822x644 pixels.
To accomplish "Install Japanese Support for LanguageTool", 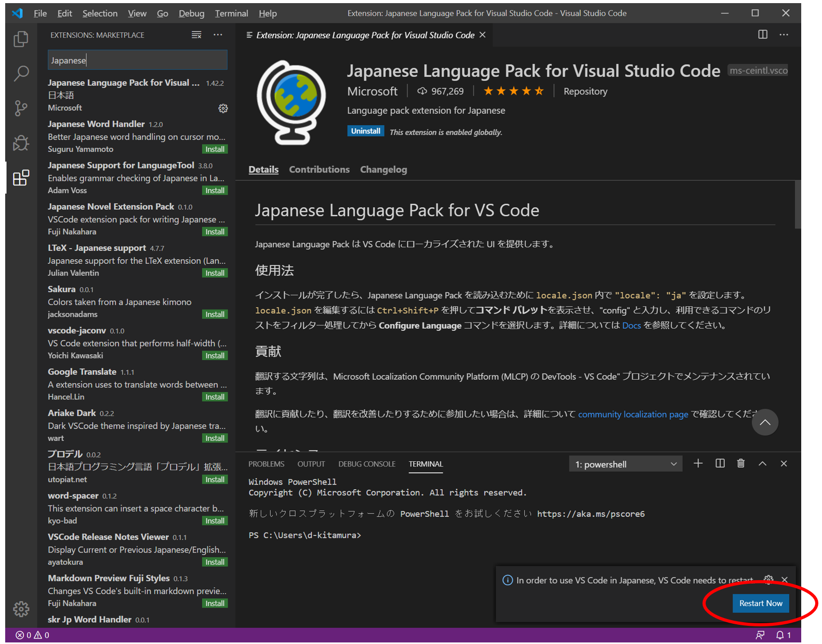I will tap(215, 191).
